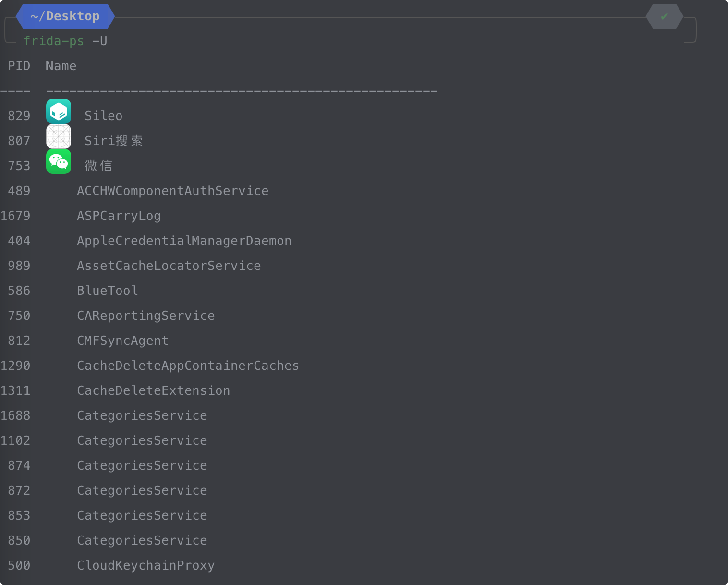The width and height of the screenshot is (728, 585).
Task: Select the BlueTool process name
Action: [x=108, y=291]
